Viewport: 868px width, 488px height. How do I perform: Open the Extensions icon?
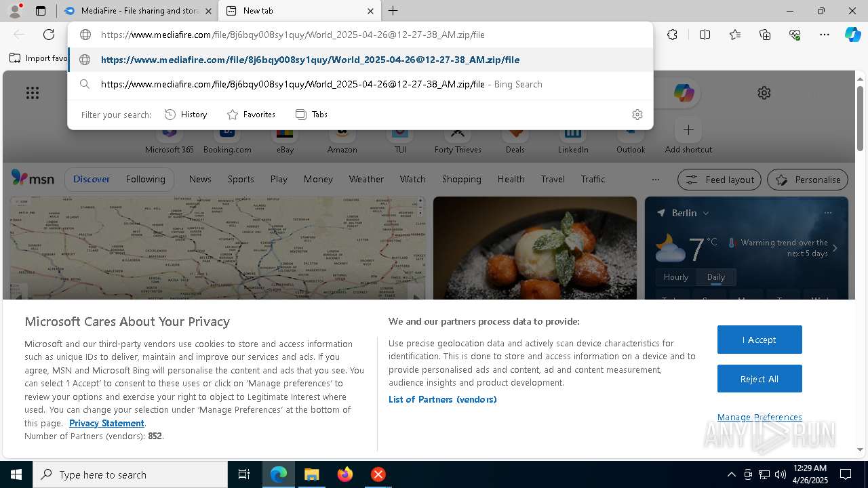click(x=672, y=35)
